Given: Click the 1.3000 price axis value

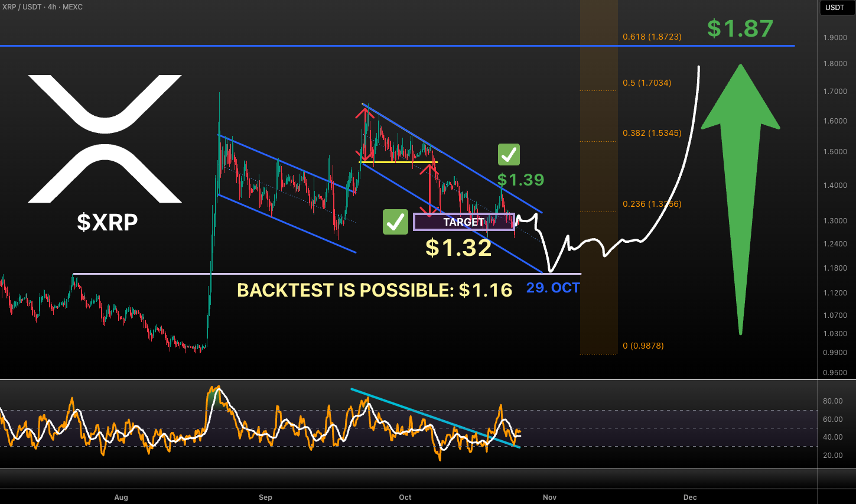Looking at the screenshot, I should point(835,221).
